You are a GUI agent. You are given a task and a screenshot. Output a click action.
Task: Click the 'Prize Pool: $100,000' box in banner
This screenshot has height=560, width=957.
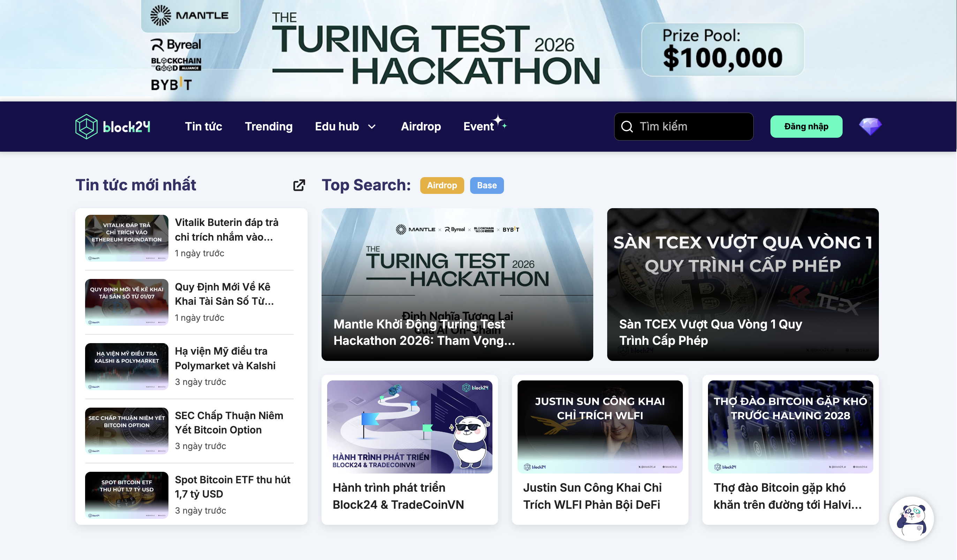coord(723,50)
